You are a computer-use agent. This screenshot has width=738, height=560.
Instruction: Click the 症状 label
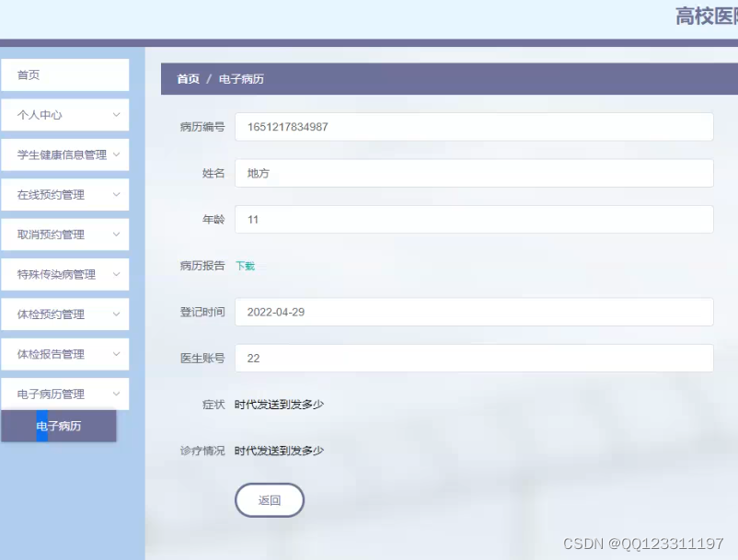(x=213, y=405)
